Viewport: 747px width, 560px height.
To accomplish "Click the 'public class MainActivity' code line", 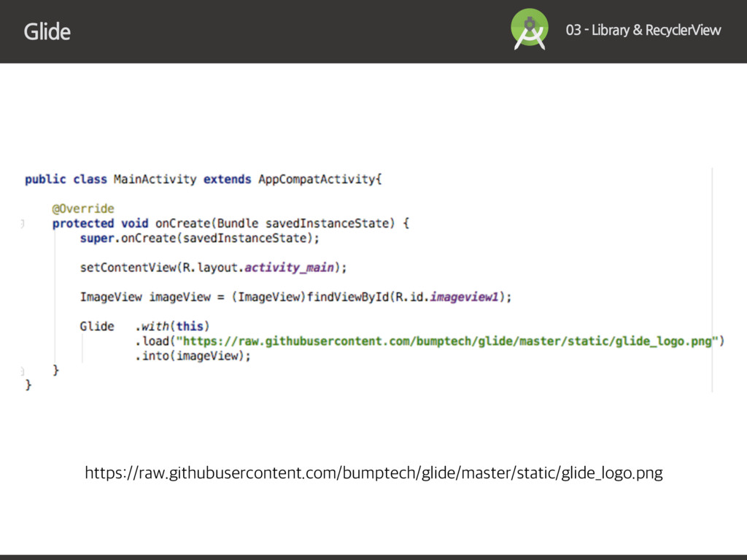I will pyautogui.click(x=204, y=179).
